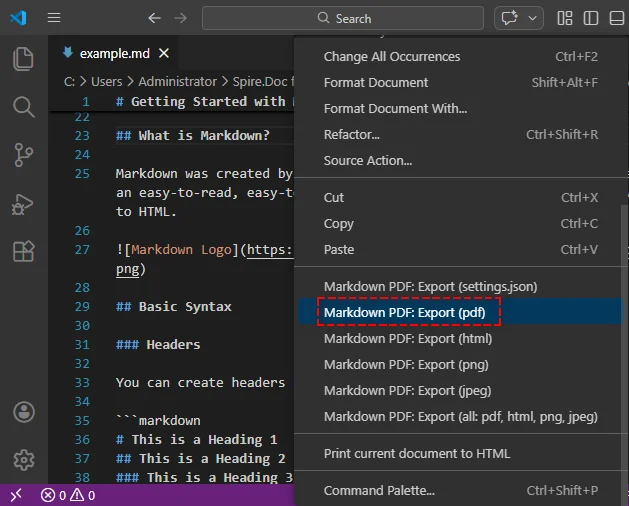Expand the Copilot chat dropdown chevron
The width and height of the screenshot is (629, 506).
point(532,18)
